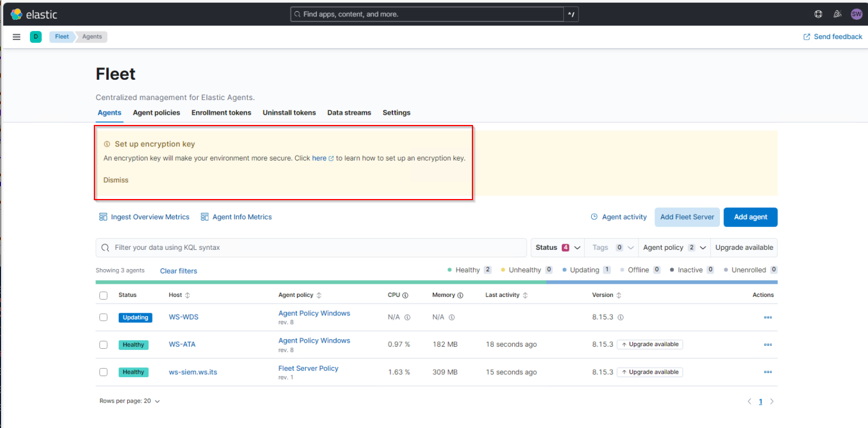Sort by Last activity column arrows
This screenshot has height=428, width=868.
(x=525, y=295)
